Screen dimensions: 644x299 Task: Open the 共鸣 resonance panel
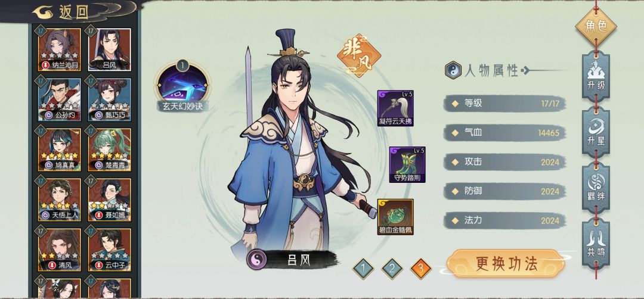click(596, 243)
